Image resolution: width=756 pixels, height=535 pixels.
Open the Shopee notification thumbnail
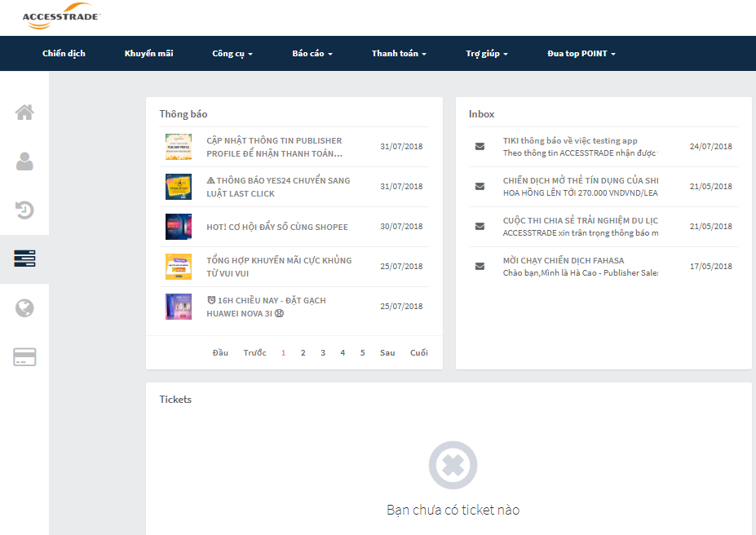point(178,227)
